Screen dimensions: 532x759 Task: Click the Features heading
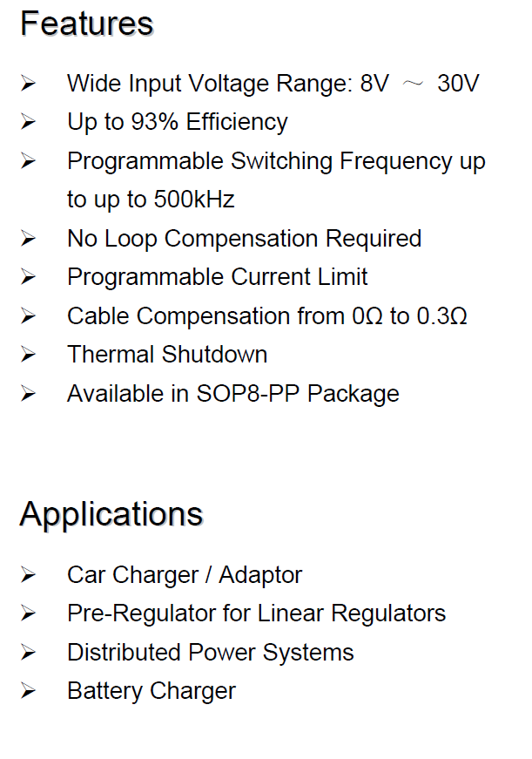click(x=87, y=24)
